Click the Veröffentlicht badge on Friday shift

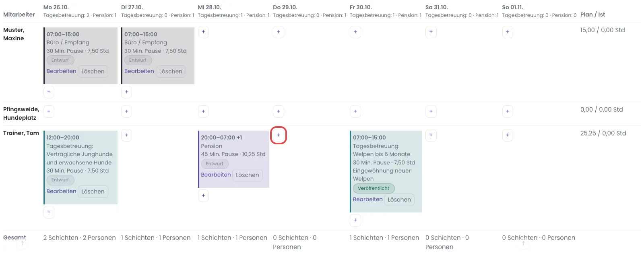[x=374, y=188]
